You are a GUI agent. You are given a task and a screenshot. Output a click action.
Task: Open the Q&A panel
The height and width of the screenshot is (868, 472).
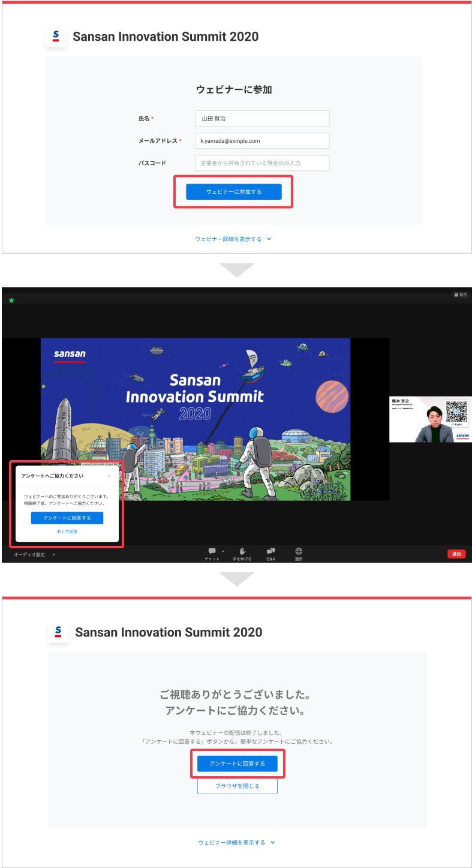click(x=271, y=554)
